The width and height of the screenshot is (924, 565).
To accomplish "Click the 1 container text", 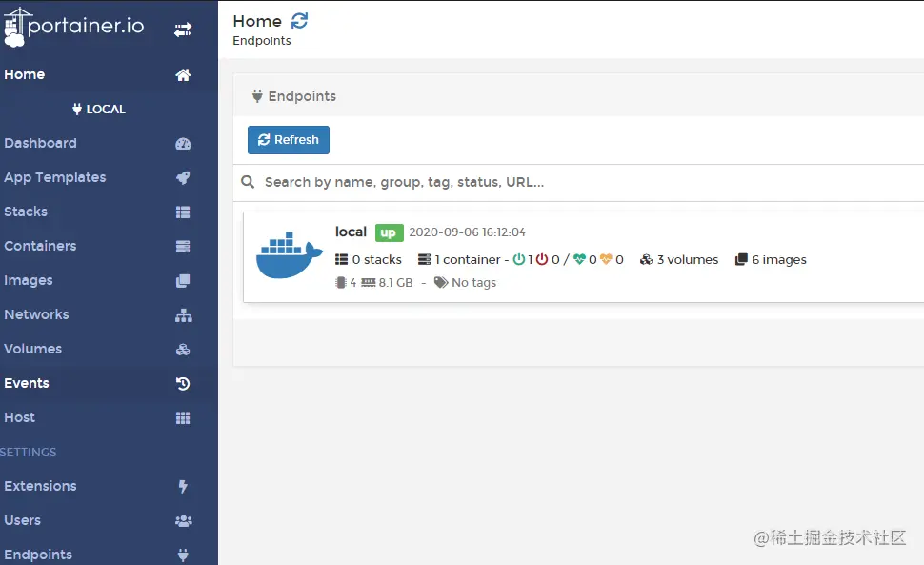I will pyautogui.click(x=468, y=260).
